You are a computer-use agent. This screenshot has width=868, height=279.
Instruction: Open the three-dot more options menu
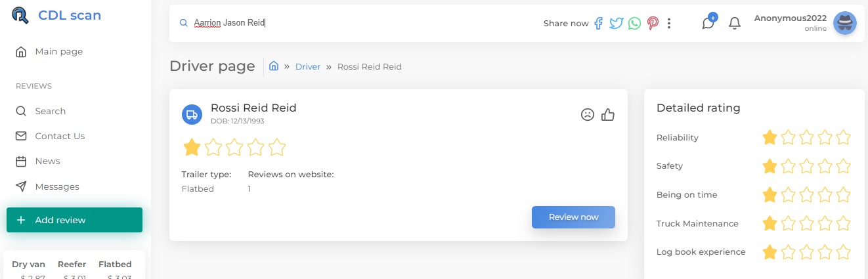click(669, 24)
